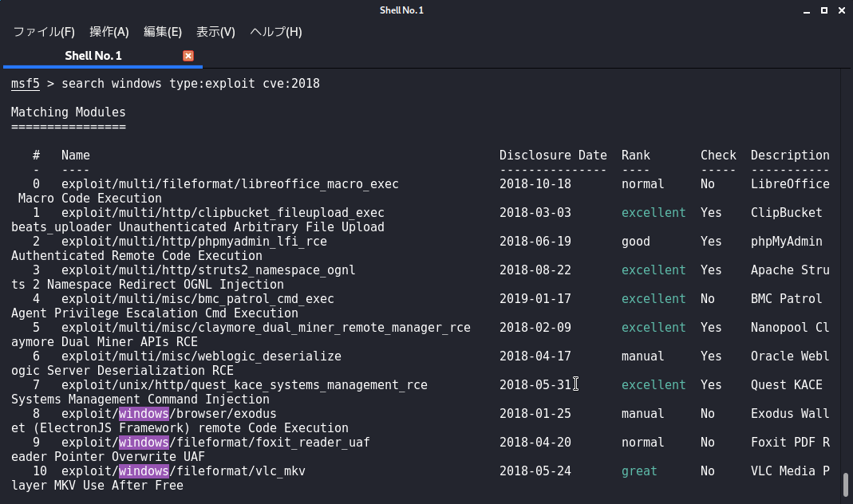This screenshot has height=504, width=853.
Task: Click exploit/multi/http/struts2_namespace_ognl module name
Action: tap(208, 270)
